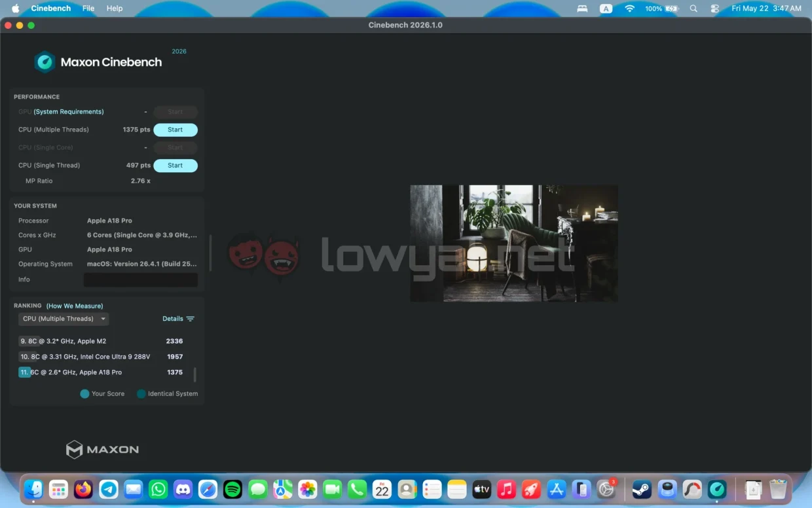Click the Maxon logo at bottom

coord(102,449)
